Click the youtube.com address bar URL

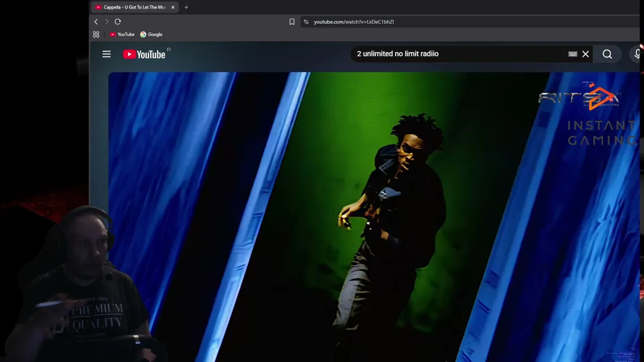tap(354, 22)
